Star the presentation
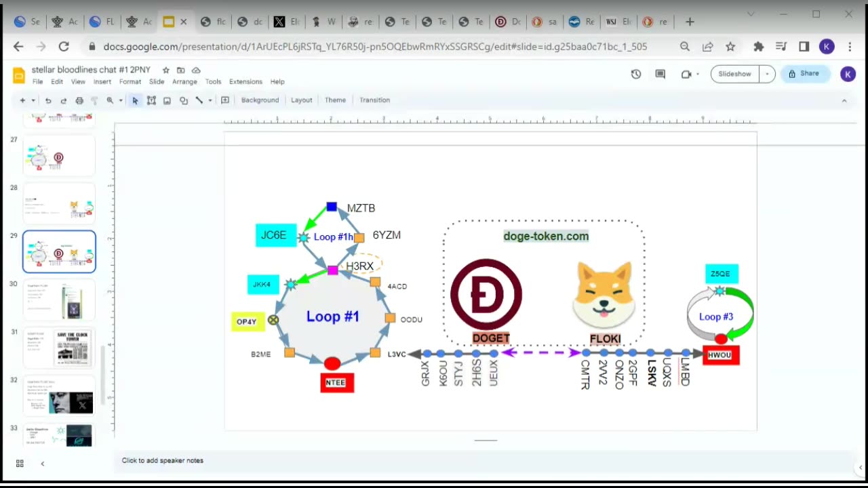The height and width of the screenshot is (488, 868). 166,70
